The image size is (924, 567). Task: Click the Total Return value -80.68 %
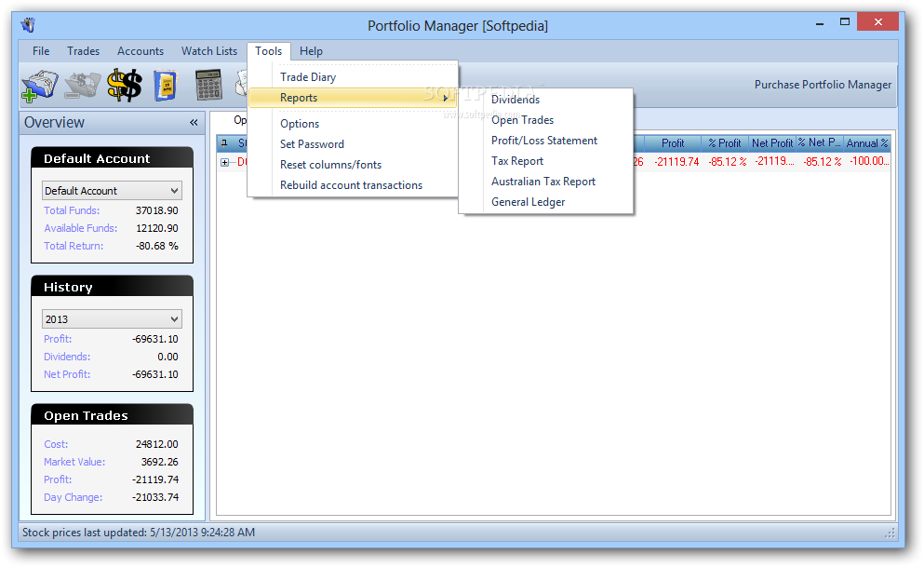tap(156, 246)
